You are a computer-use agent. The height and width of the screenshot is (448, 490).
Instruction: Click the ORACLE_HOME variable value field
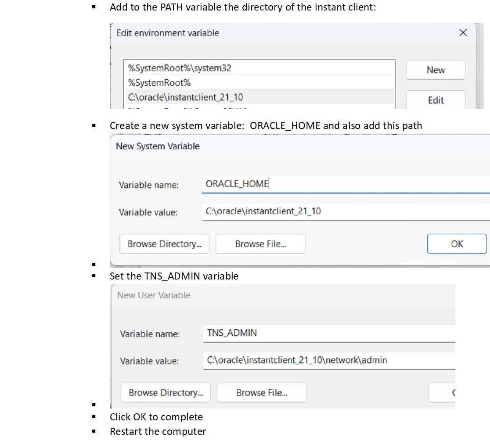(307, 211)
